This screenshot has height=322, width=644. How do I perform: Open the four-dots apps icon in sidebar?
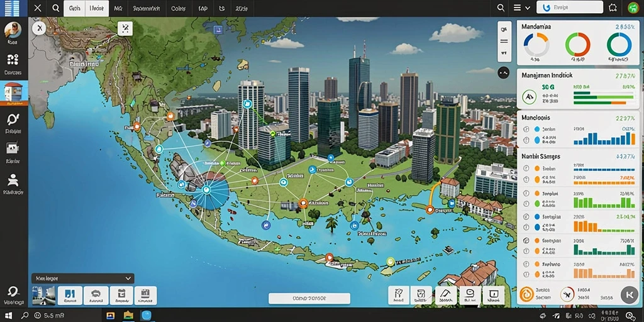[x=13, y=60]
